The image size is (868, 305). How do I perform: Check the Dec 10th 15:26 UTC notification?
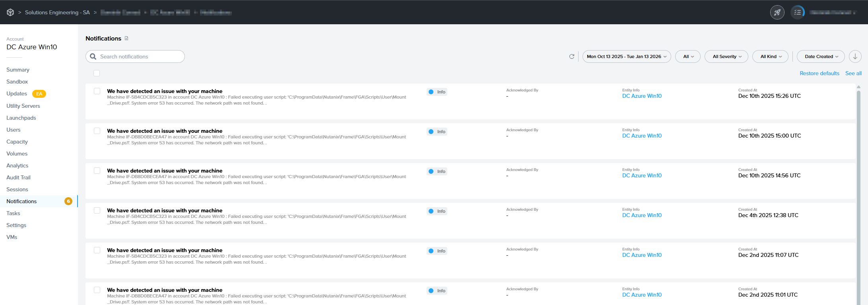click(97, 91)
